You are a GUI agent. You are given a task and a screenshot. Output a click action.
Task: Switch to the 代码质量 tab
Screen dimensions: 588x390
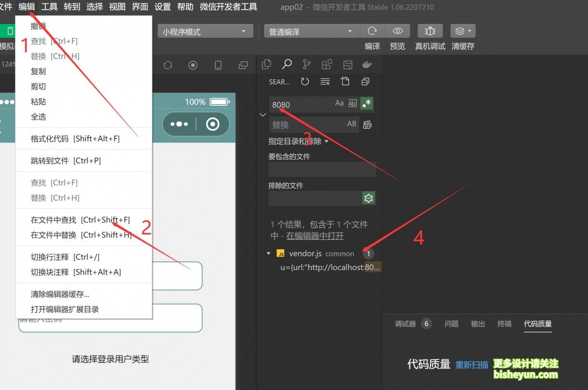click(x=538, y=324)
